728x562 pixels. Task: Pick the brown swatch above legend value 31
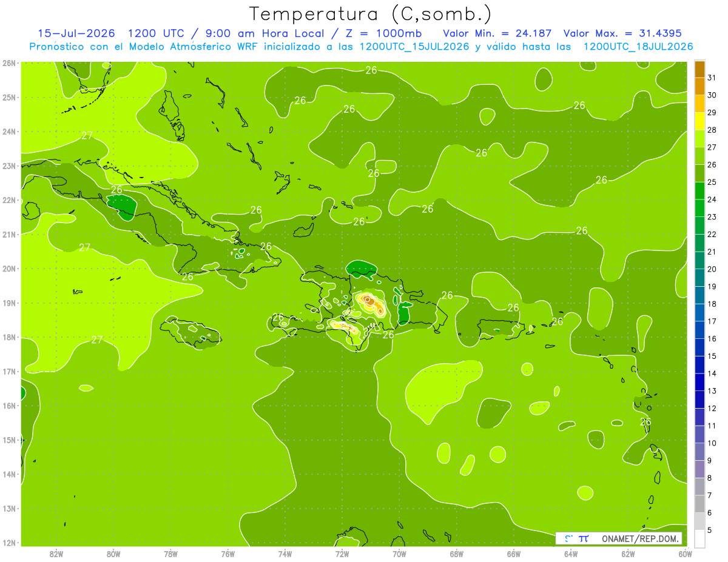(699, 69)
